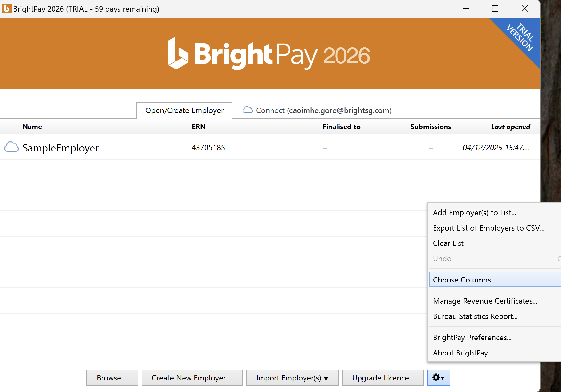The height and width of the screenshot is (392, 561).
Task: Select Export List of Employers to CSV
Action: [489, 228]
